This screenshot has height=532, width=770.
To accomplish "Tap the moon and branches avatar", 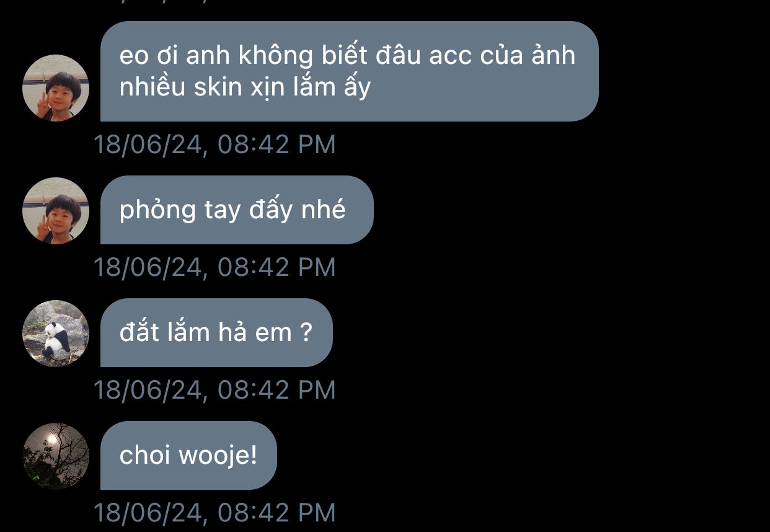I will [56, 456].
